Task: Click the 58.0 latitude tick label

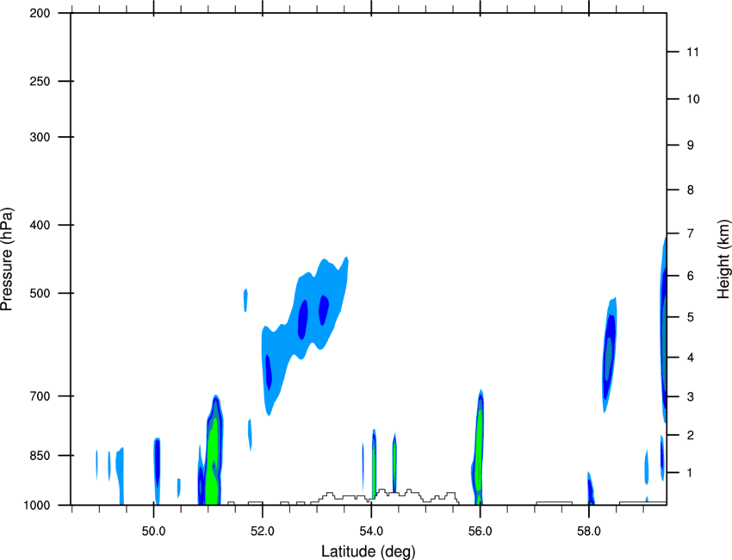Action: pos(589,532)
